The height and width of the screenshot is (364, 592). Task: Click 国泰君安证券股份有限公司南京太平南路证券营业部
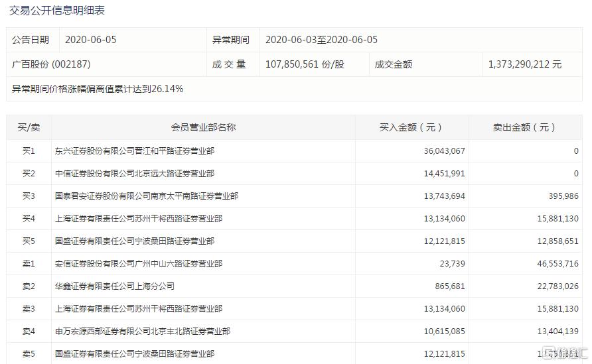click(147, 196)
